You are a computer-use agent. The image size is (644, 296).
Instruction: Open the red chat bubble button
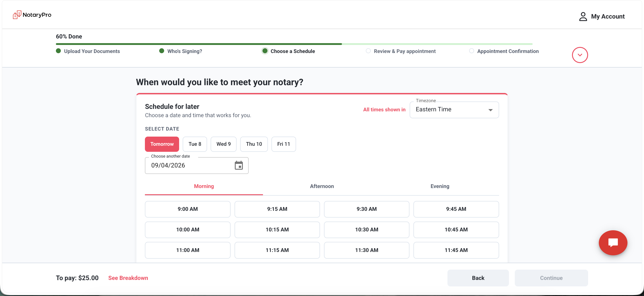click(x=613, y=243)
